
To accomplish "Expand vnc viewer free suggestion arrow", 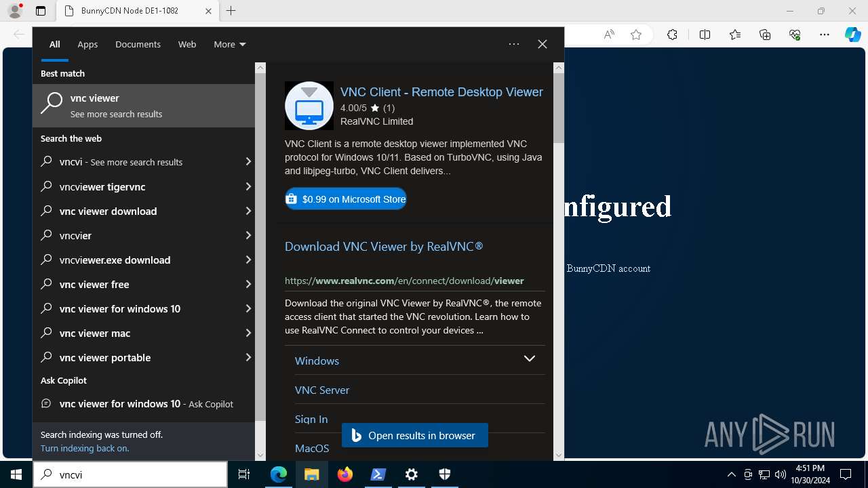I will [x=248, y=284].
